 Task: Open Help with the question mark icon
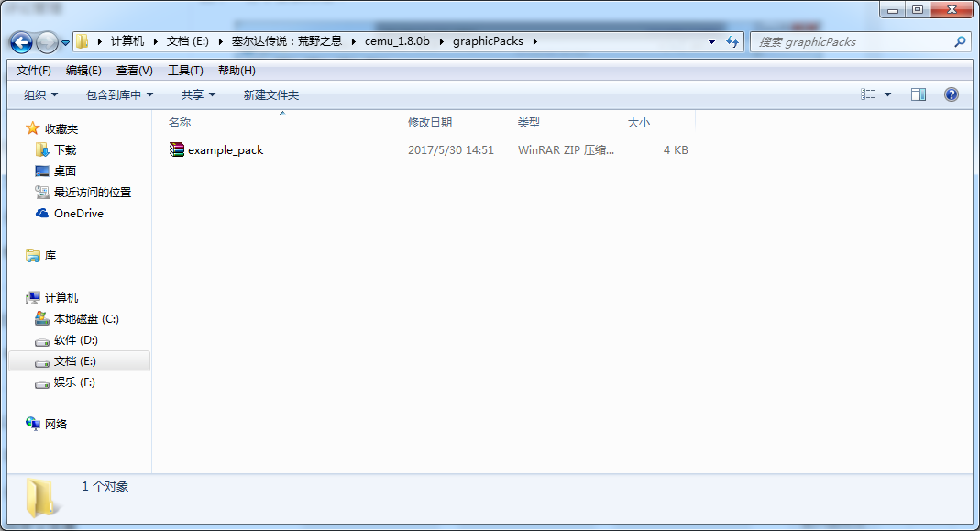pos(952,94)
